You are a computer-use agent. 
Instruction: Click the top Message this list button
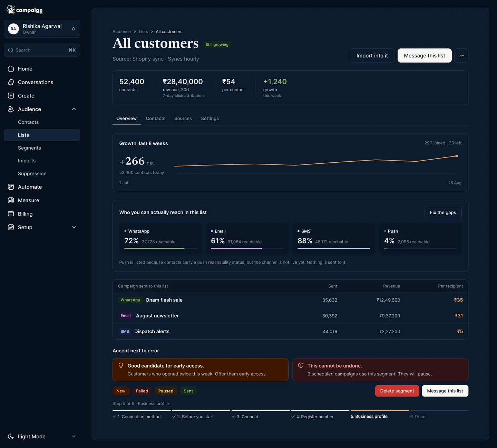coord(425,56)
